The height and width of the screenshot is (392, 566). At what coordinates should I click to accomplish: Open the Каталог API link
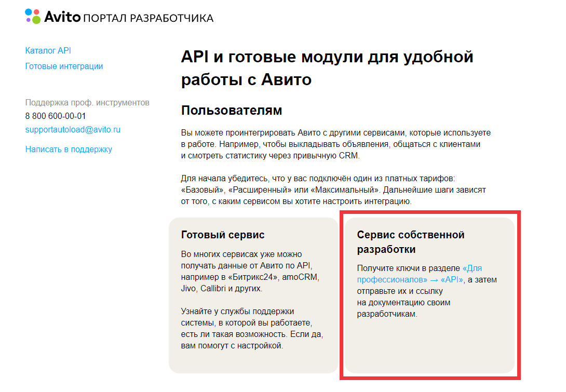(x=48, y=50)
